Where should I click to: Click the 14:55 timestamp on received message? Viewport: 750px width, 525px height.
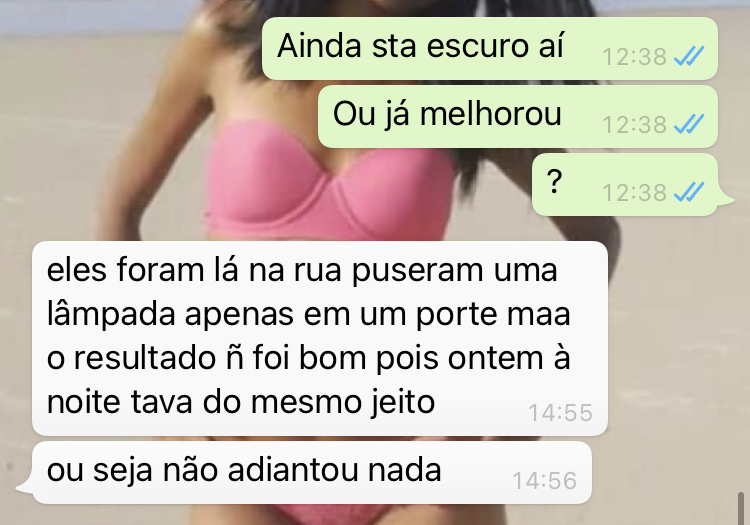[560, 413]
